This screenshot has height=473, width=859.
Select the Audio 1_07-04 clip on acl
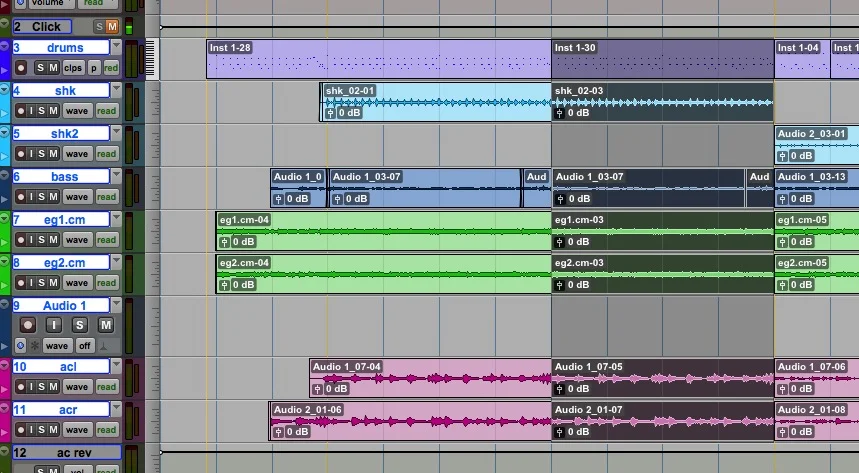431,378
